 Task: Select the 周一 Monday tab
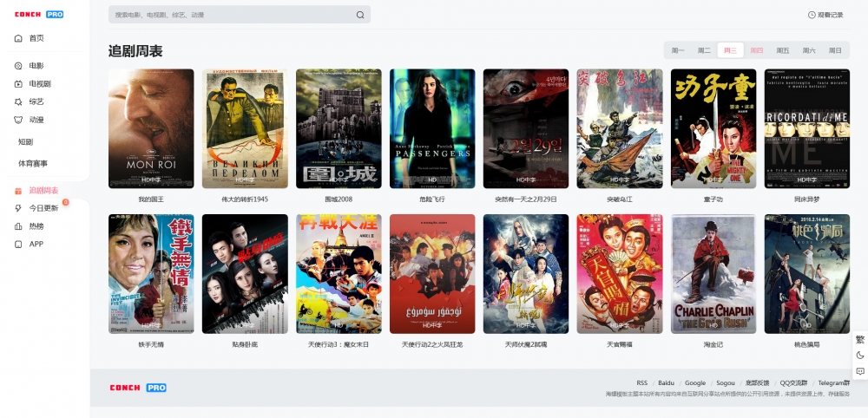tap(678, 50)
